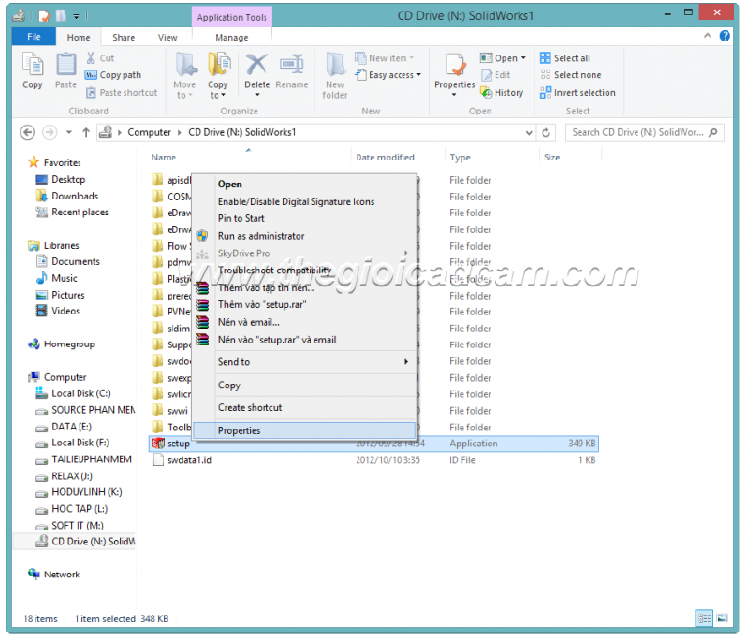This screenshot has width=743, height=635.
Task: Switch to the Share tab
Action: (123, 37)
